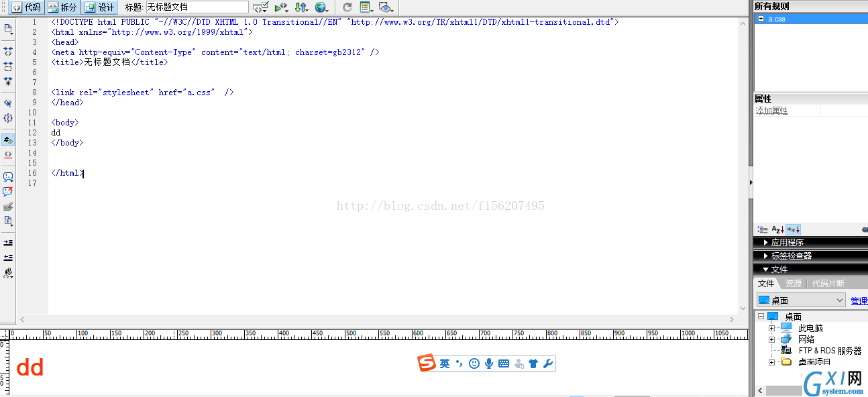
Task: Click the Remove comment icon
Action: pyautogui.click(x=8, y=192)
